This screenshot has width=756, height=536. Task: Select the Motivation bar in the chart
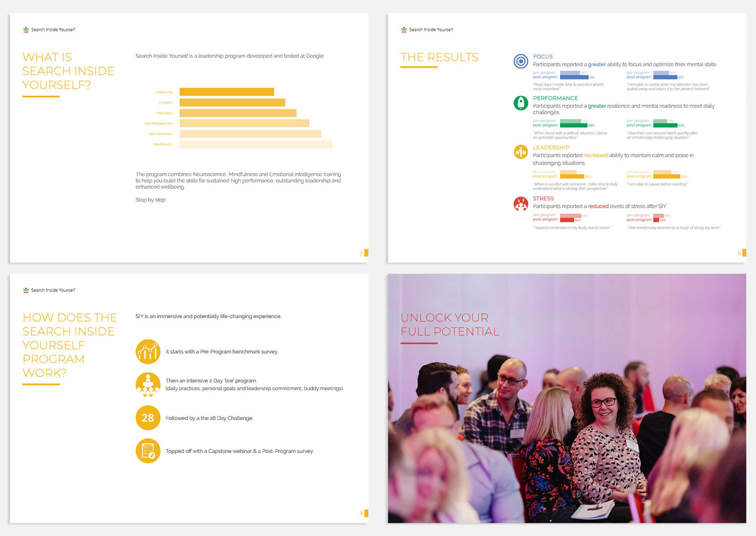pyautogui.click(x=238, y=113)
